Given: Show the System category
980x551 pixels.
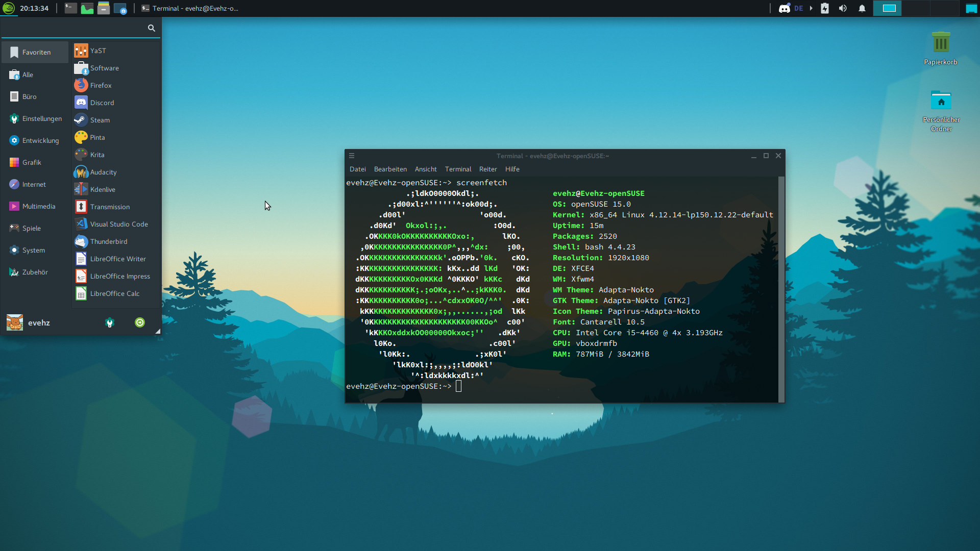Looking at the screenshot, I should click(x=35, y=250).
